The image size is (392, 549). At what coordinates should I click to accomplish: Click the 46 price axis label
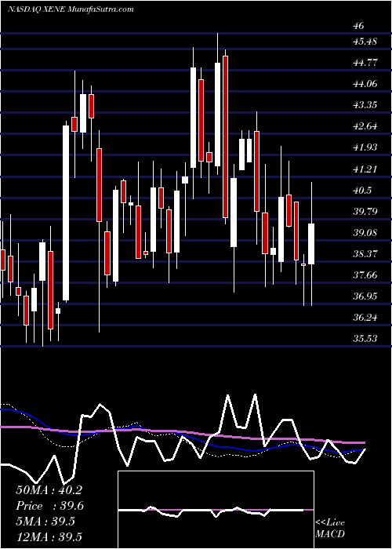[359, 26]
